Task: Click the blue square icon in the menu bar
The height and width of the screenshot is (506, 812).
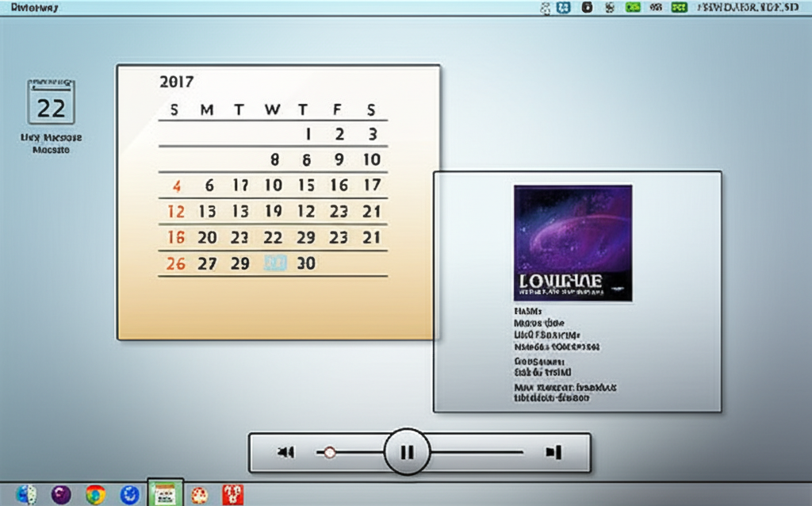Action: point(564,7)
